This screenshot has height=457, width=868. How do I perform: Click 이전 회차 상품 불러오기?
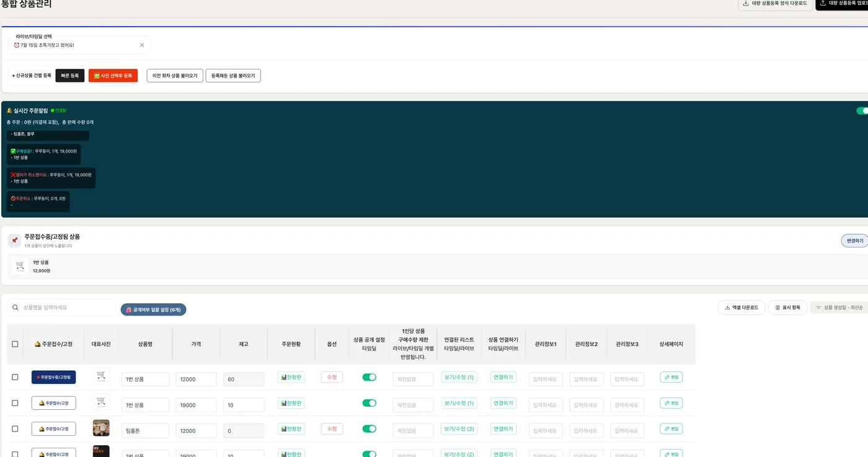pyautogui.click(x=175, y=76)
